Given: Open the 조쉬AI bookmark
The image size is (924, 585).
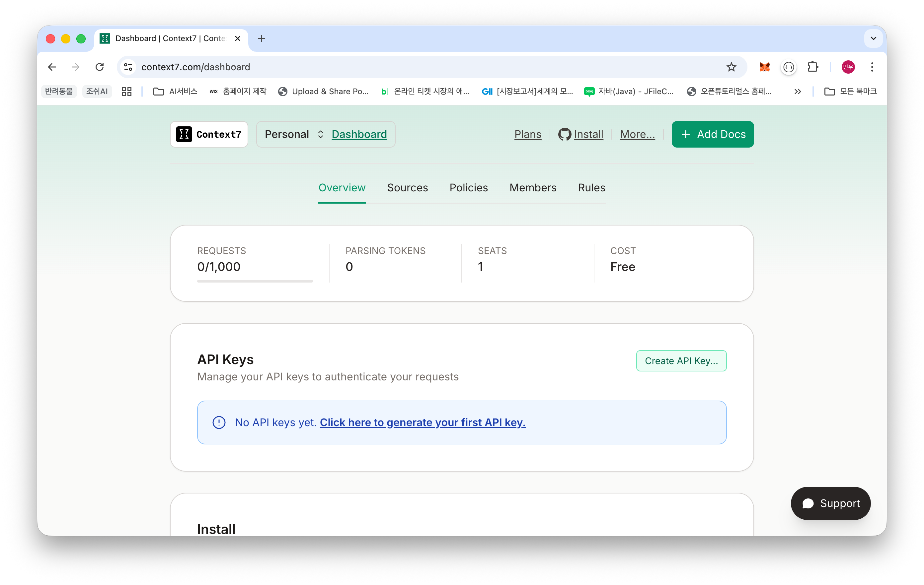Looking at the screenshot, I should pos(97,91).
